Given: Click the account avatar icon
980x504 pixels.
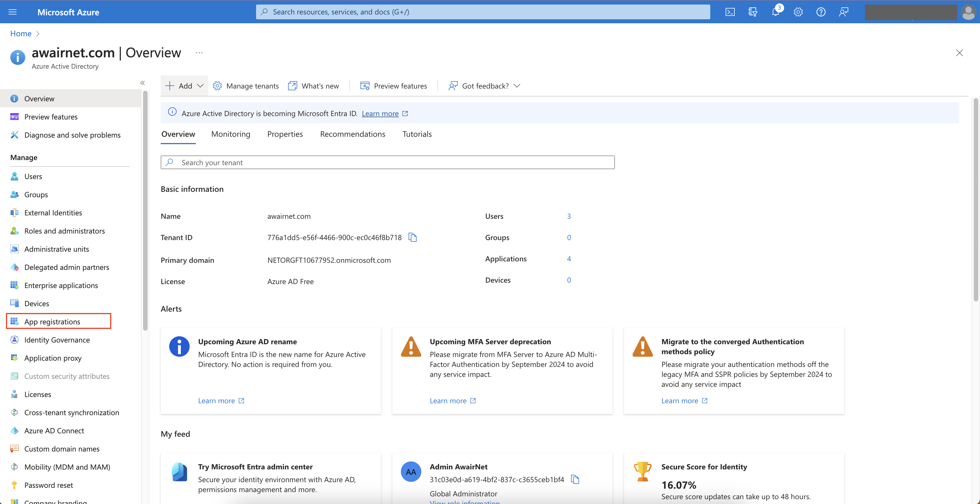Looking at the screenshot, I should point(968,12).
